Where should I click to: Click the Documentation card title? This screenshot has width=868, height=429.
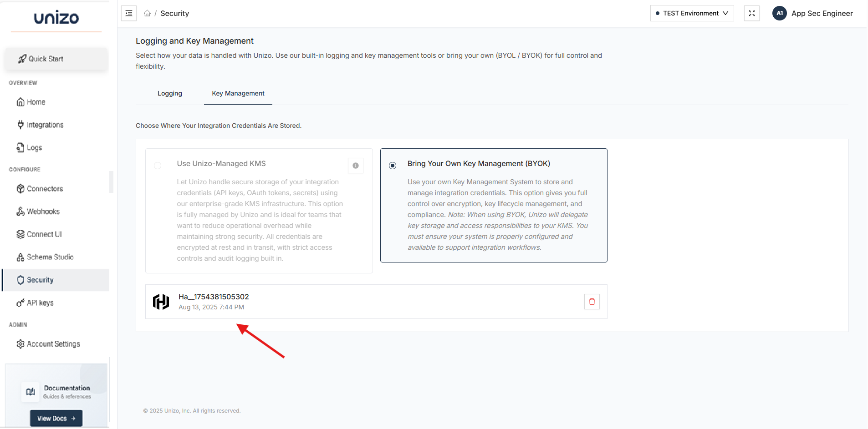(67, 388)
